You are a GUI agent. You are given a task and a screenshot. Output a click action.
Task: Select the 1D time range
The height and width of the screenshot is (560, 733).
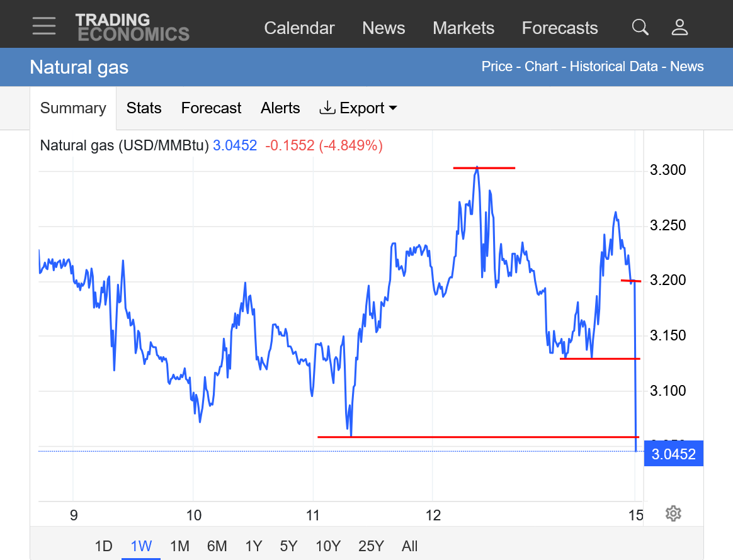103,546
